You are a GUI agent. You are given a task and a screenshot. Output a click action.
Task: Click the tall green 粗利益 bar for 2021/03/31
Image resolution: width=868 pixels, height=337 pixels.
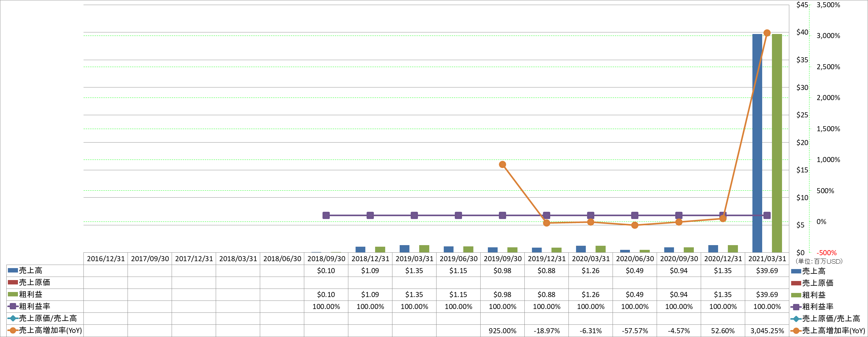777,143
